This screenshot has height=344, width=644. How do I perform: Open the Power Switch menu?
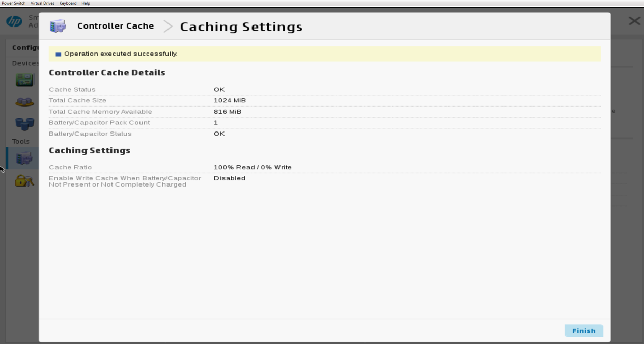(13, 3)
